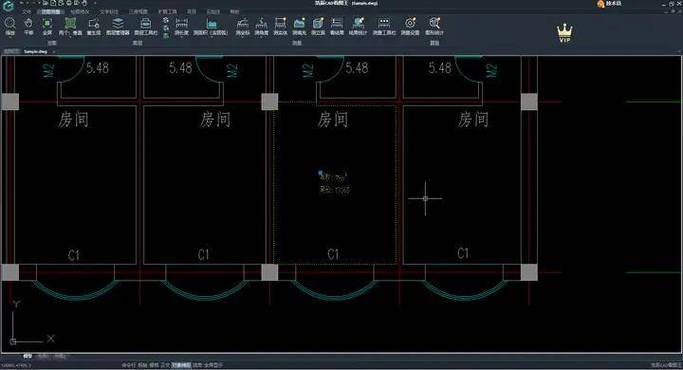Click the C1 label in the third room
This screenshot has width=683, height=370.
[x=333, y=254]
